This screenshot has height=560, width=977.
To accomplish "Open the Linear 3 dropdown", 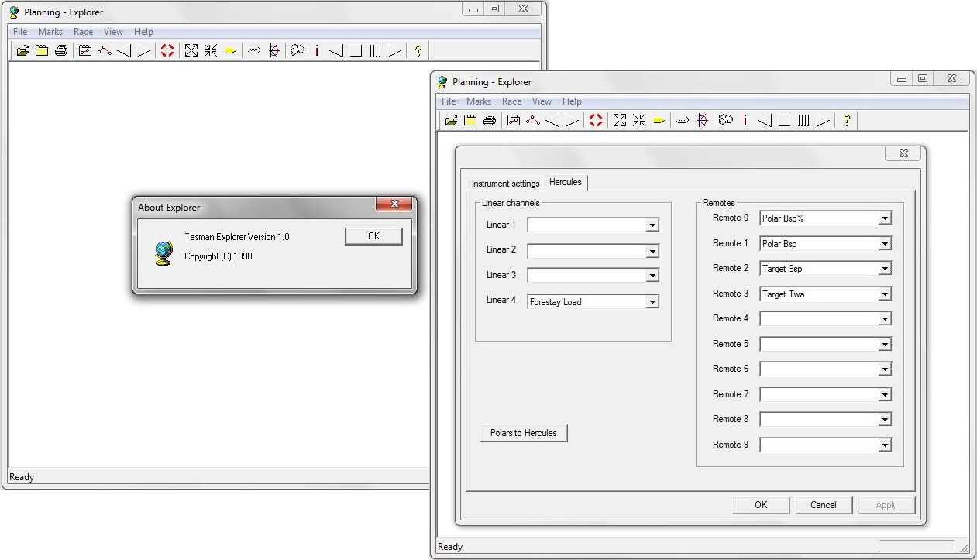I will coord(652,276).
